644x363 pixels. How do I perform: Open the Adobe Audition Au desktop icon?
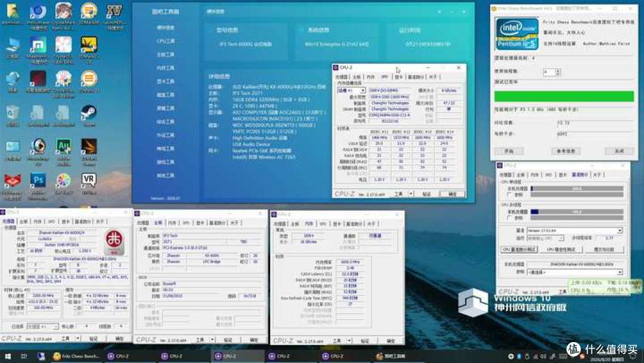[64, 147]
